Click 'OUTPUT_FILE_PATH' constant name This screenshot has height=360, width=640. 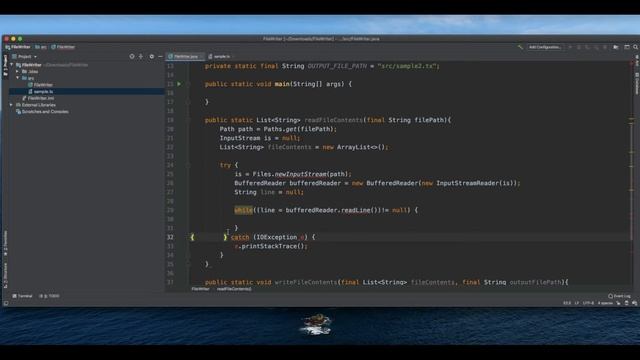[x=337, y=66]
